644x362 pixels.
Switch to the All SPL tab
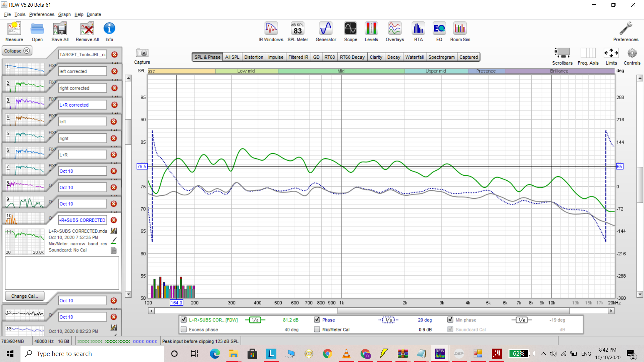pyautogui.click(x=232, y=57)
